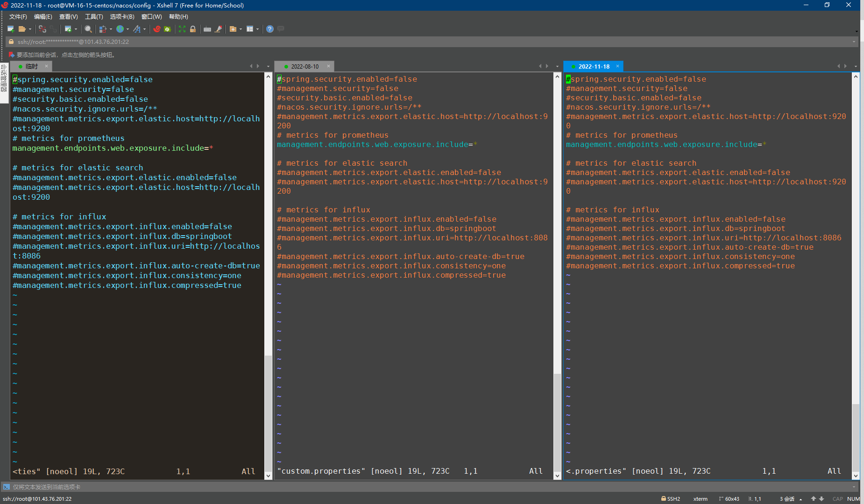Click the keyboard mapping icon
Viewport: 864px width, 504px height.
tap(207, 29)
